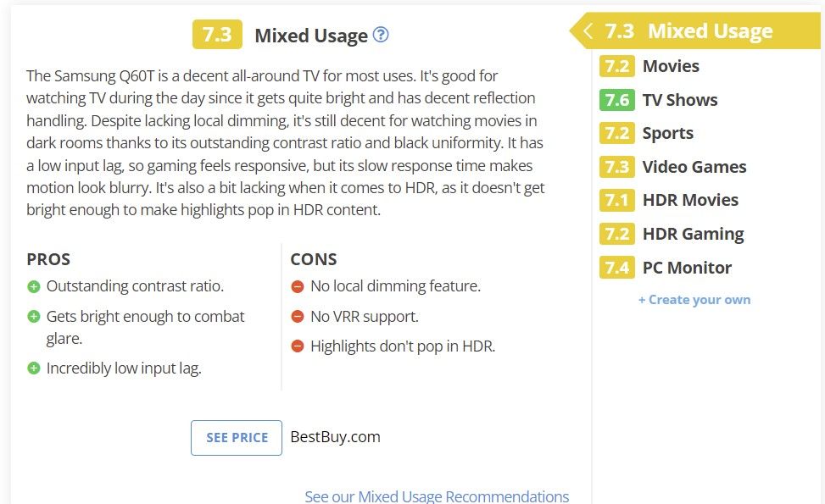Viewport: 825px width, 504px height.
Task: Select the Movies usage rating
Action: click(670, 66)
